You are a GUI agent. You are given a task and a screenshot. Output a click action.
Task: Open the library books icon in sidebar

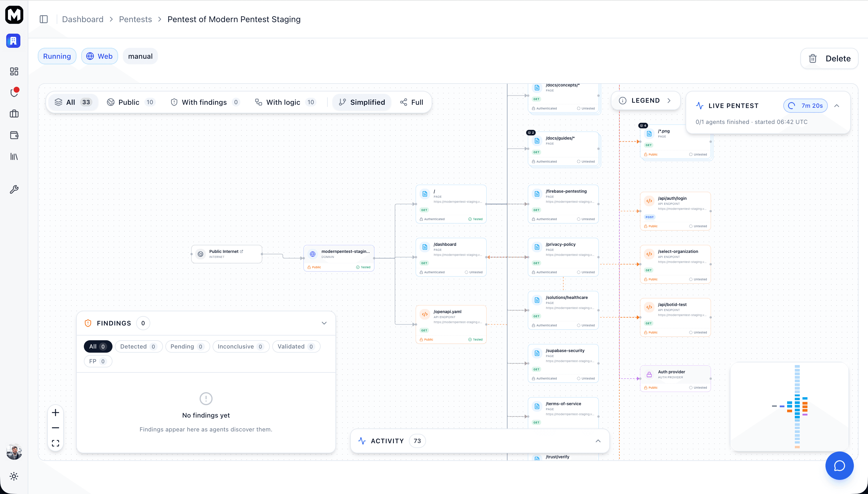click(14, 156)
